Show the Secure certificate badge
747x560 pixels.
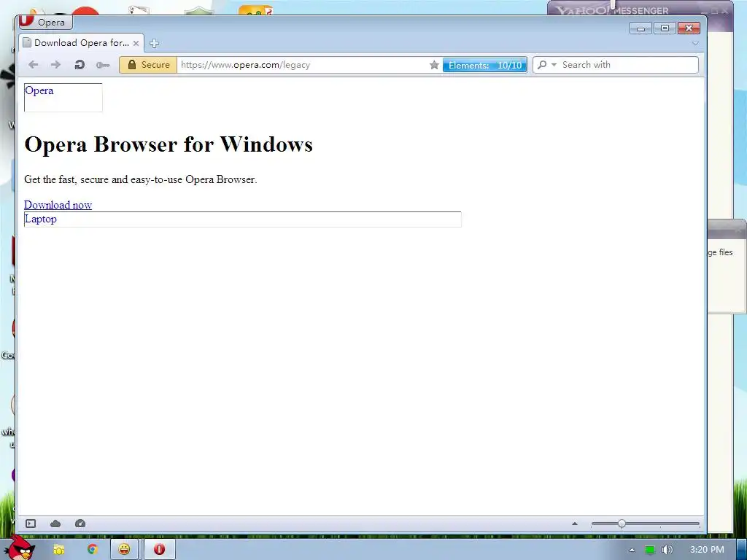(x=148, y=65)
